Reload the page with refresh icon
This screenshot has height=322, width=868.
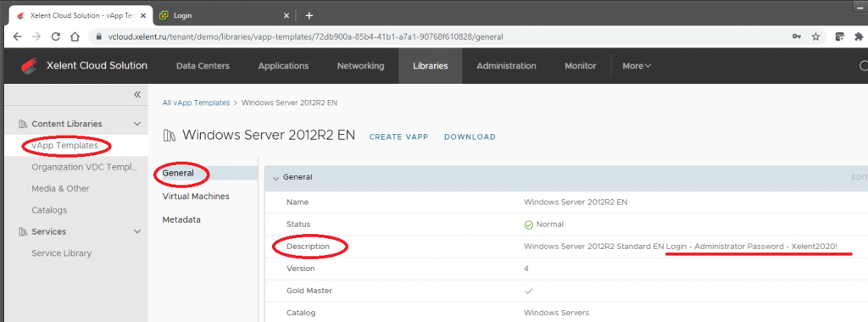click(x=55, y=36)
